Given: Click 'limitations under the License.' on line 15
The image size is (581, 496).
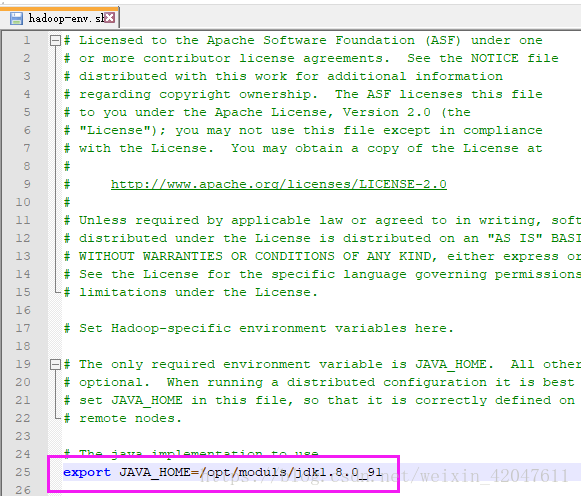Looking at the screenshot, I should (x=198, y=292).
